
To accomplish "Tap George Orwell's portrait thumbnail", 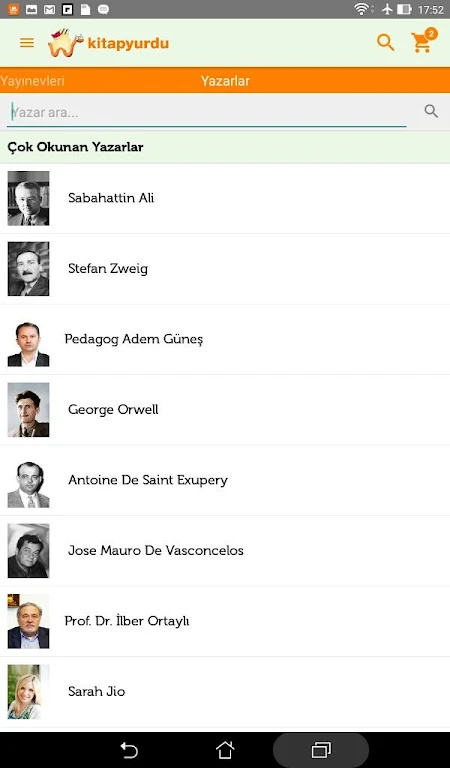I will 28,410.
